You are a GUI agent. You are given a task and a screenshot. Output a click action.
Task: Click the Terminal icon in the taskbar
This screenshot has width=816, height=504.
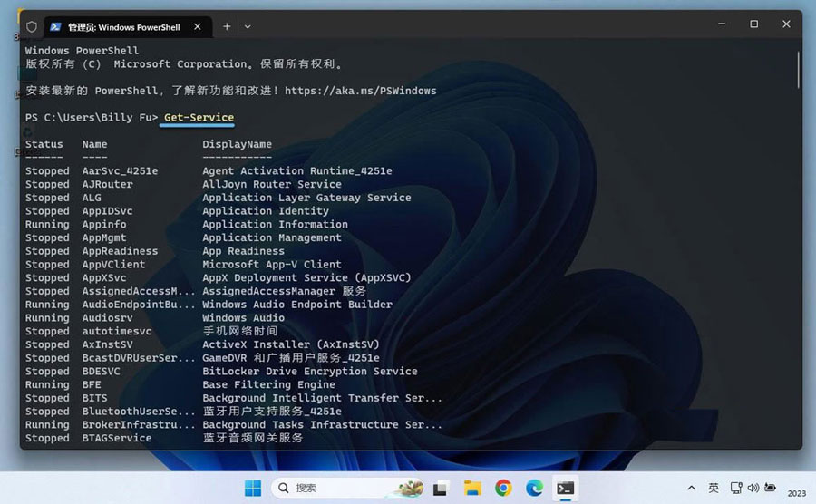[x=566, y=488]
